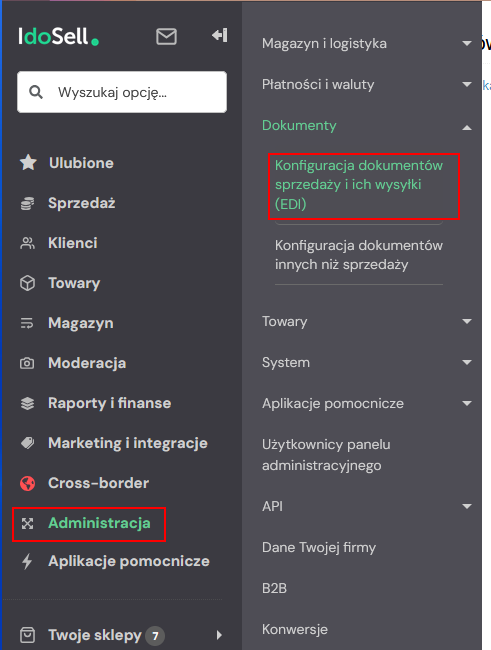The height and width of the screenshot is (650, 491).
Task: Select the Ulubione star icon
Action: 28,162
